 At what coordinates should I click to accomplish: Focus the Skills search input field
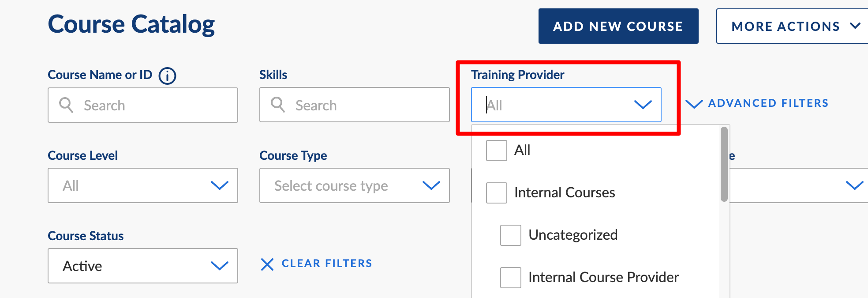coord(355,105)
